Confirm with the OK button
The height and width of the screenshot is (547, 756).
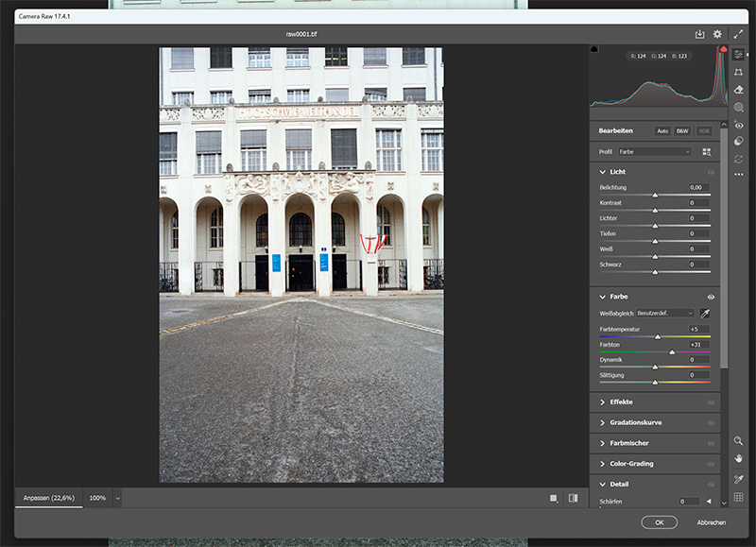click(659, 522)
